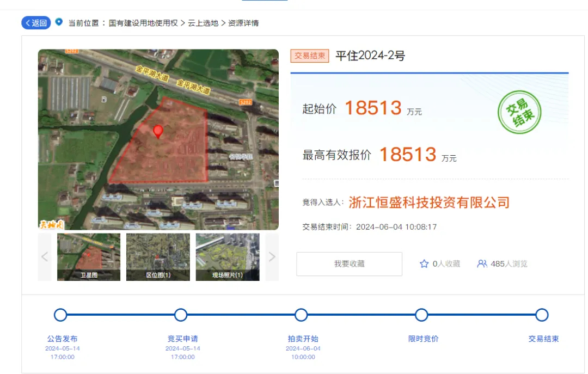This screenshot has height=374, width=588.
Task: Click the 交易结束 step label under timeline
Action: click(544, 339)
